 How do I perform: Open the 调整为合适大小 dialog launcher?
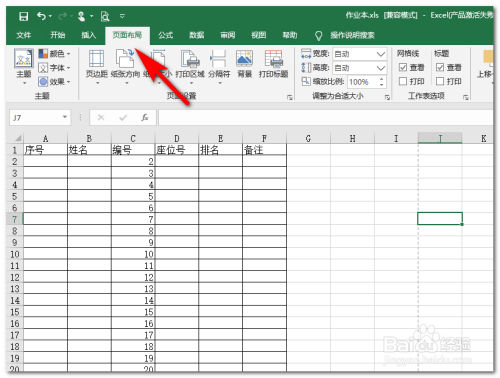tap(387, 97)
